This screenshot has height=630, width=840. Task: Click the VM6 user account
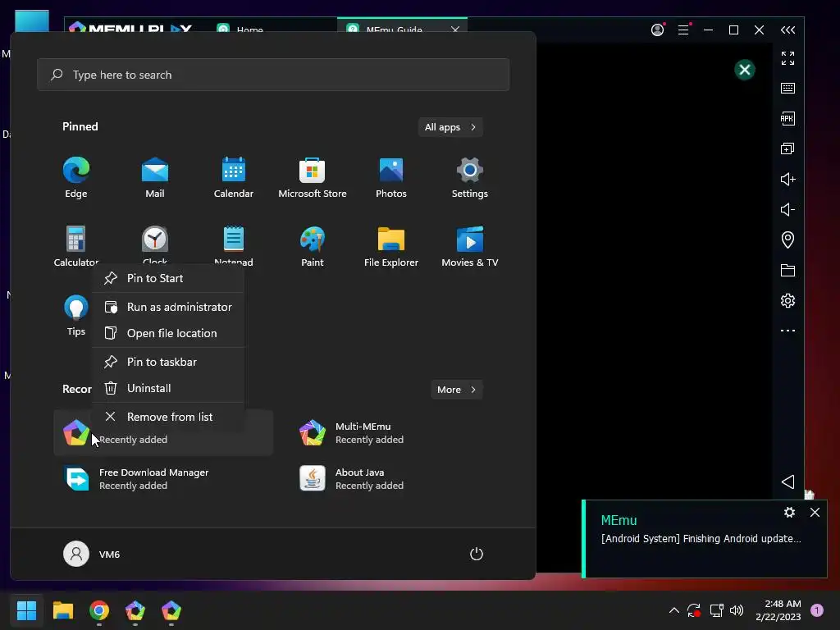pos(92,554)
